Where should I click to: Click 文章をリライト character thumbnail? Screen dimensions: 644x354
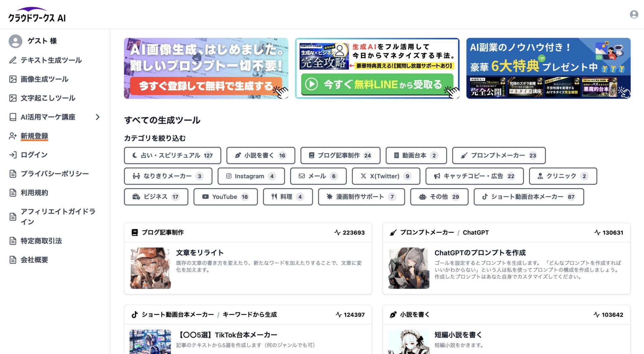point(150,268)
